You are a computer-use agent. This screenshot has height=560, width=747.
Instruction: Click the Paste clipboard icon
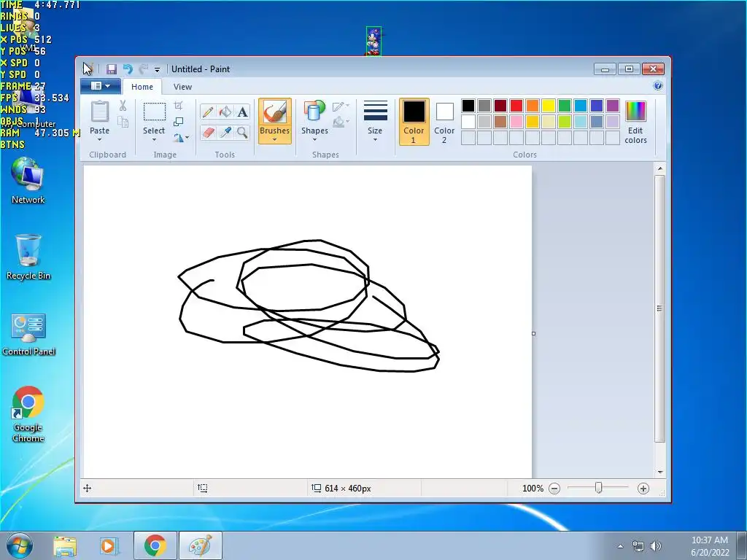pos(99,112)
